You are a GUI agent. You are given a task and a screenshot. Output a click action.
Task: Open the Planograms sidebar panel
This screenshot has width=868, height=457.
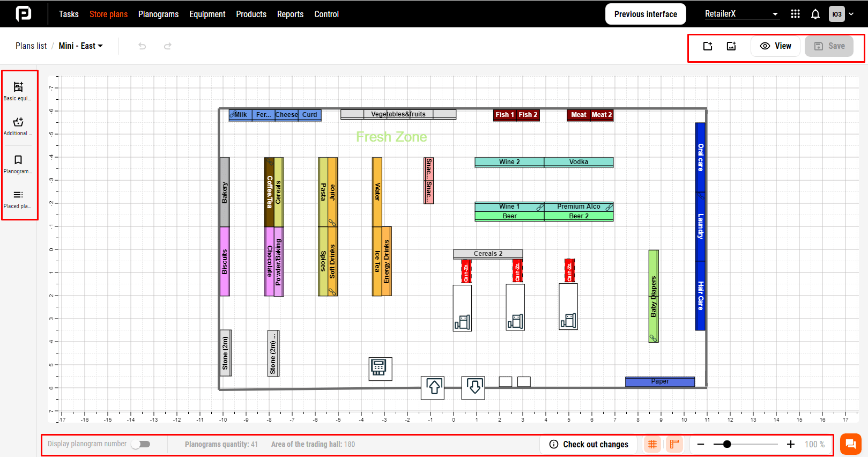(x=18, y=164)
